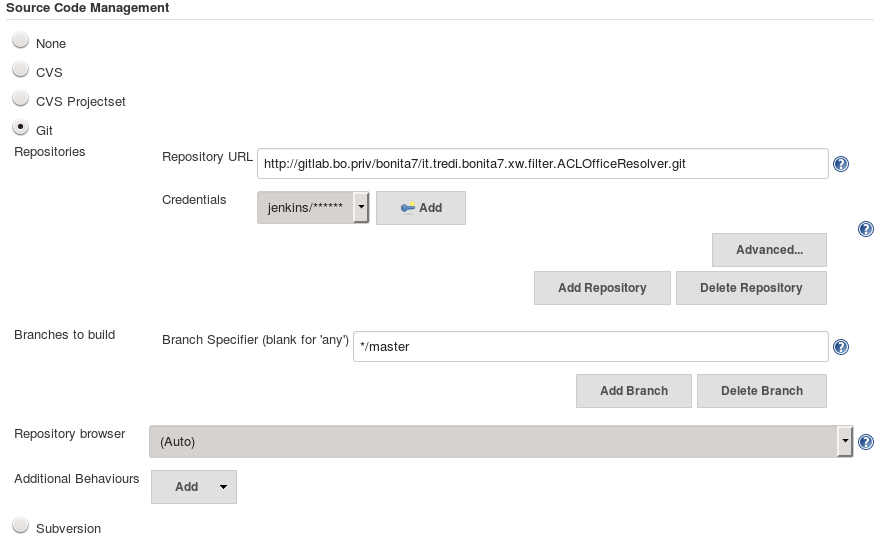Choose Subversion as source control

pyautogui.click(x=20, y=526)
